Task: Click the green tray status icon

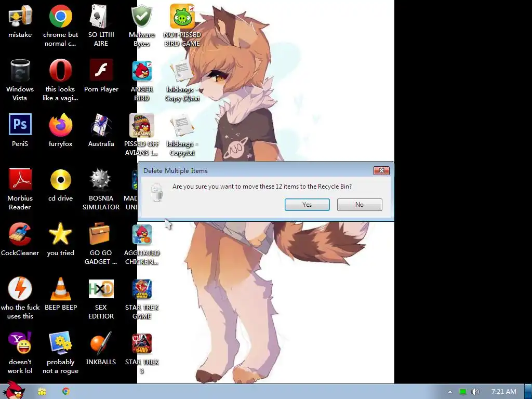Action: (x=463, y=392)
